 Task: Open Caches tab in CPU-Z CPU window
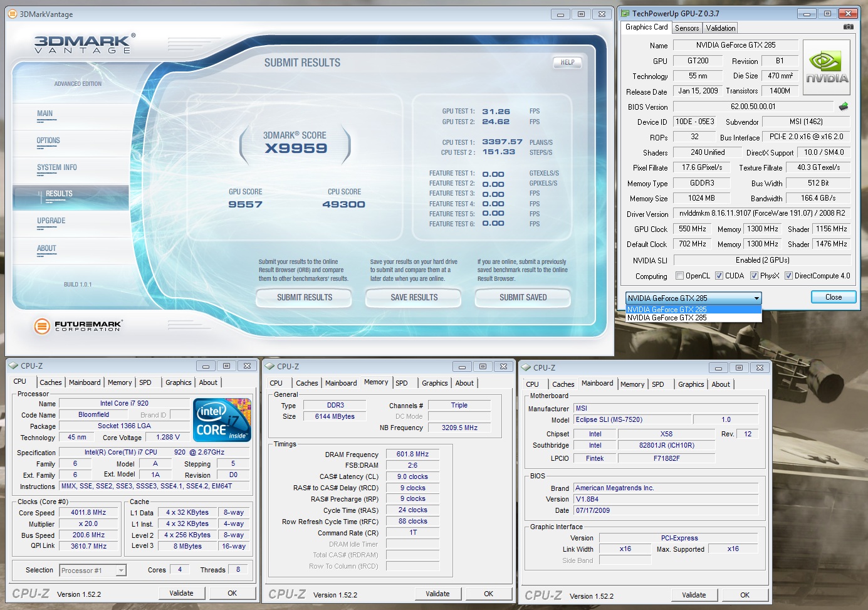(51, 382)
